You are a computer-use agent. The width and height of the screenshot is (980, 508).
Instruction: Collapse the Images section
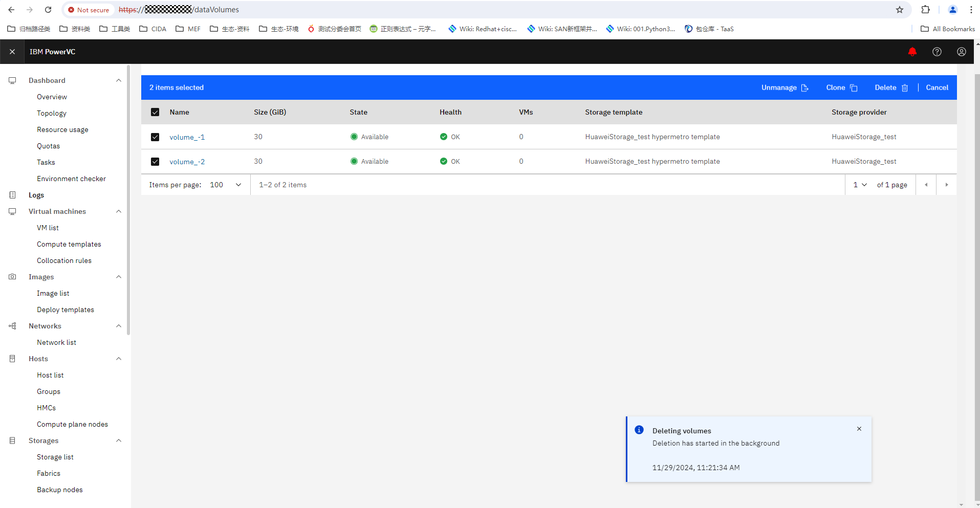(x=119, y=277)
